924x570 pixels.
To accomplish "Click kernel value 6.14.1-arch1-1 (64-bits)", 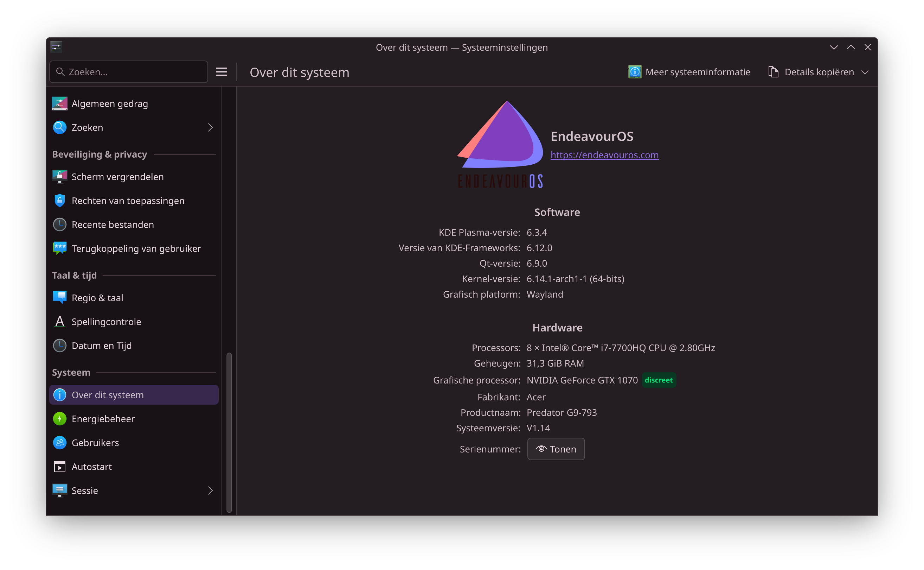I will [575, 279].
